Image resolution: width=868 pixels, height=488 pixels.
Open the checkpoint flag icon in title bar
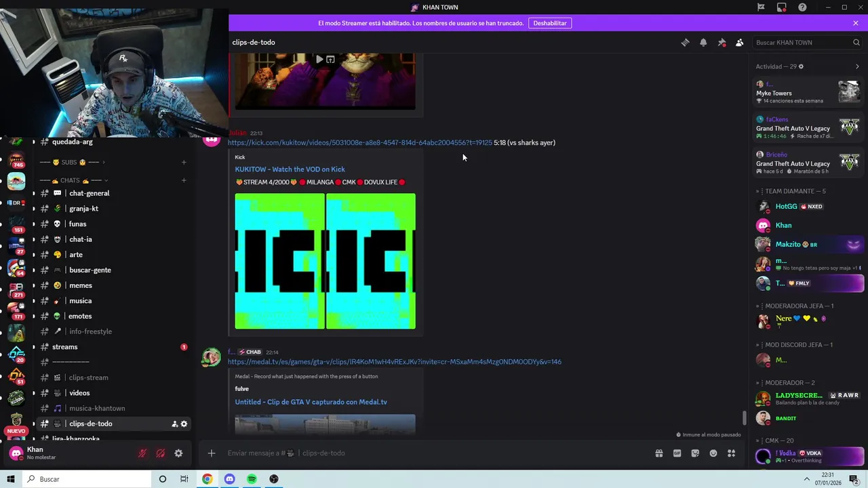tap(761, 7)
